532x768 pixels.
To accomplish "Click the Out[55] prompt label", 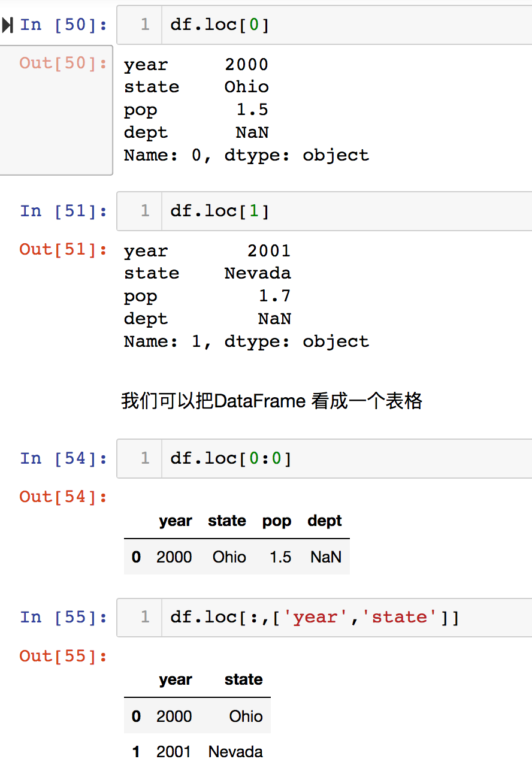I will pyautogui.click(x=64, y=656).
